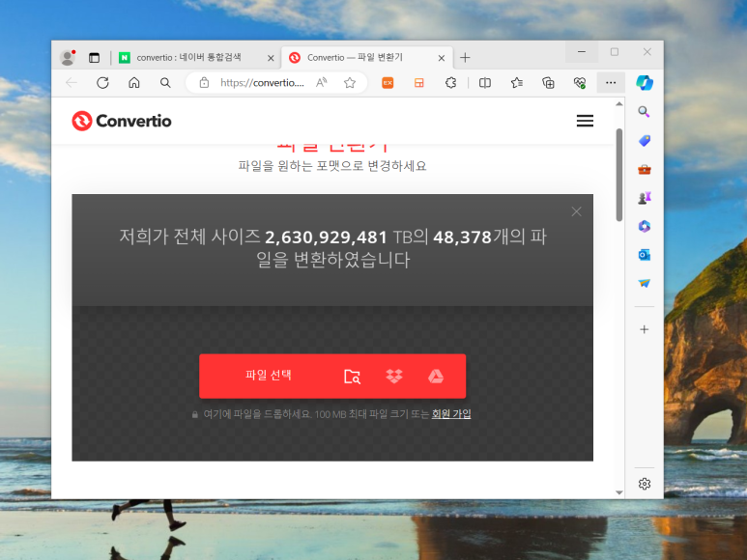
Task: Open the sidebar Search tool
Action: (x=645, y=112)
